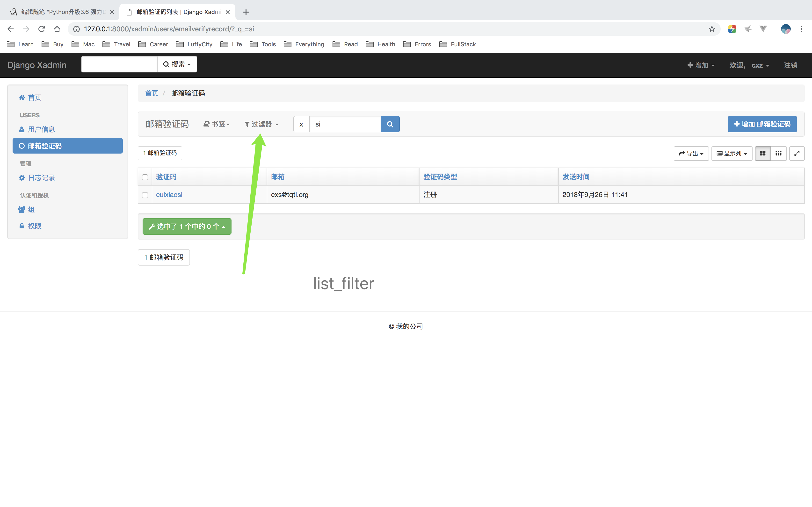
Task: Click the fullscreen expand icon
Action: (797, 153)
